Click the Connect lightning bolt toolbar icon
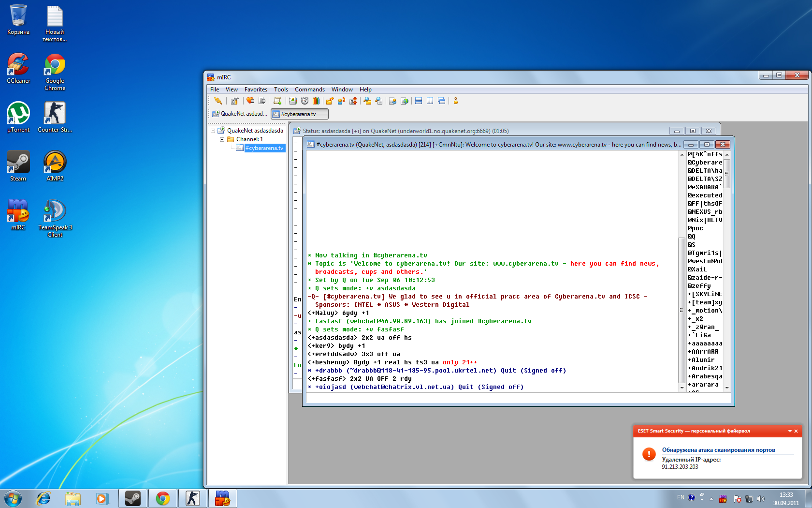The width and height of the screenshot is (812, 508). (x=218, y=101)
